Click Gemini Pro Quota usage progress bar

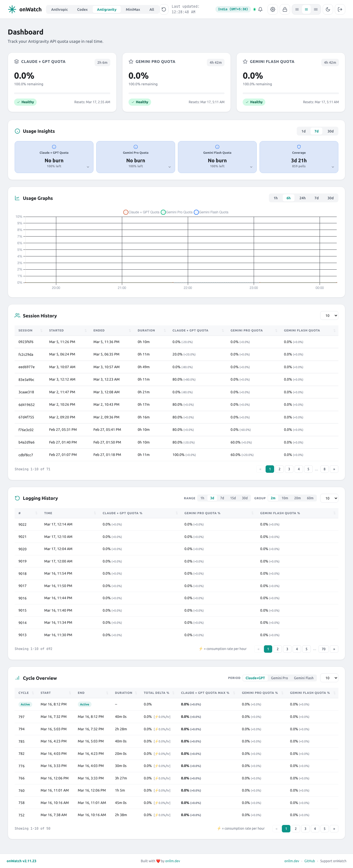[x=176, y=93]
